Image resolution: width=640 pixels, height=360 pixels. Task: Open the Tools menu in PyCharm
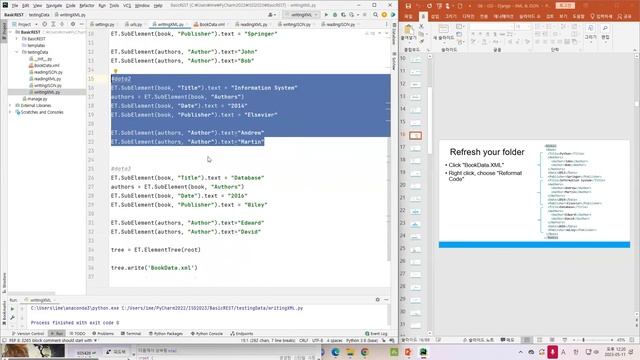pos(114,6)
